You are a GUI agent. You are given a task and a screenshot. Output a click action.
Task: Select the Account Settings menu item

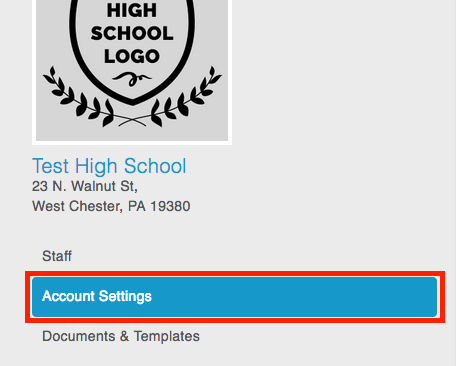(x=235, y=297)
